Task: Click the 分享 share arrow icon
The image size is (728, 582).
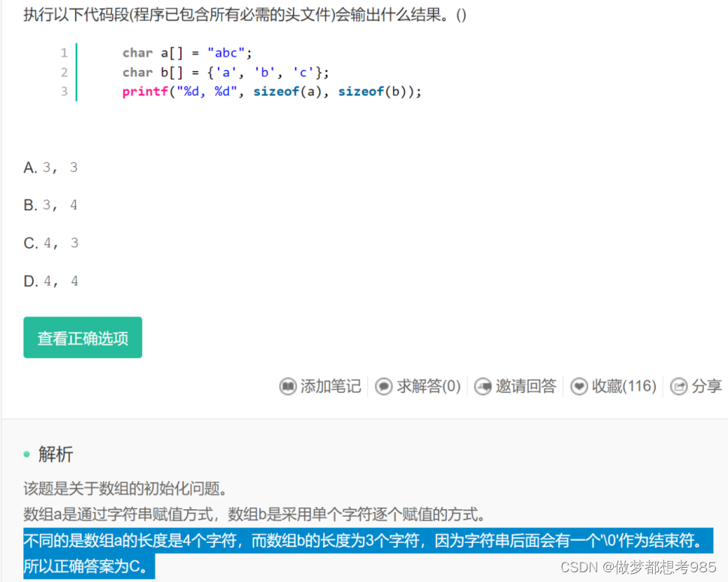Action: point(678,386)
